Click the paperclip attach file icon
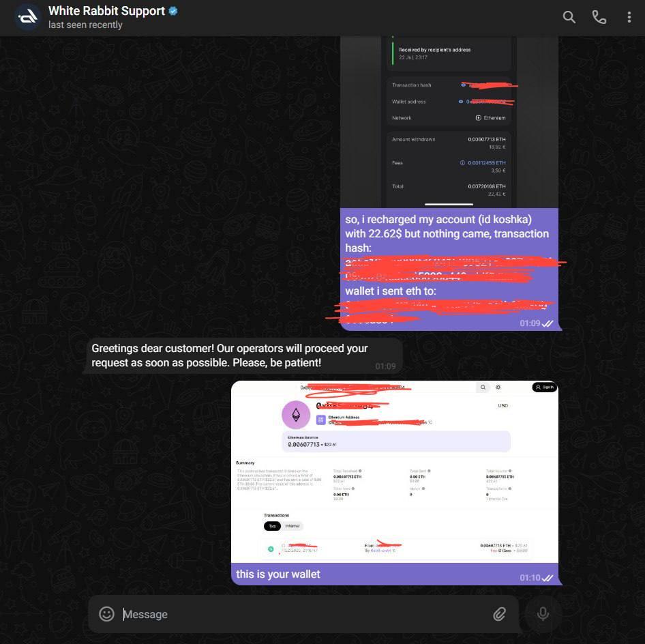Screen dimensions: 645x644 click(x=499, y=614)
